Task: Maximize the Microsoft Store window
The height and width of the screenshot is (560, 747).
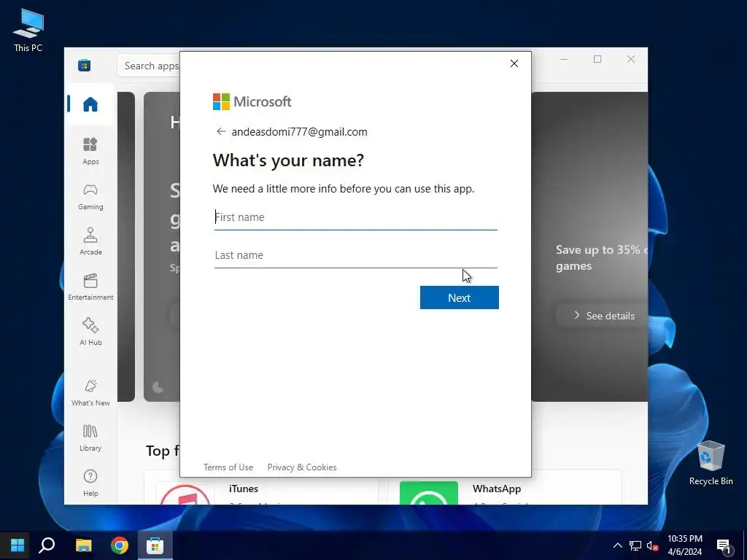Action: (x=597, y=59)
